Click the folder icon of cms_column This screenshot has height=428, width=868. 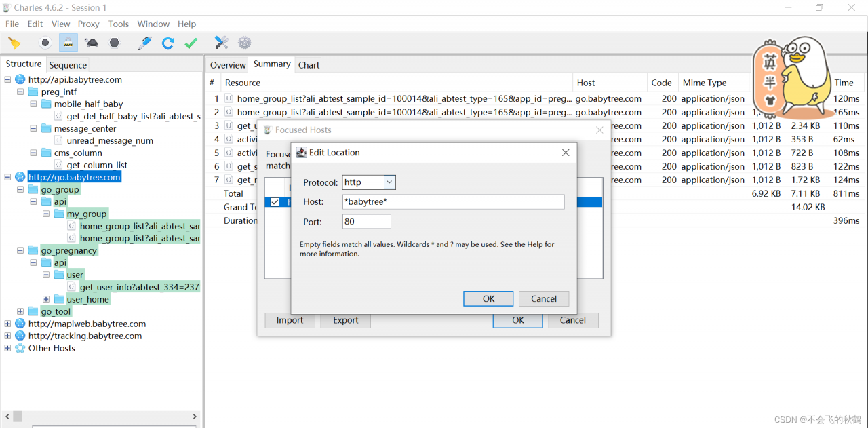click(46, 153)
